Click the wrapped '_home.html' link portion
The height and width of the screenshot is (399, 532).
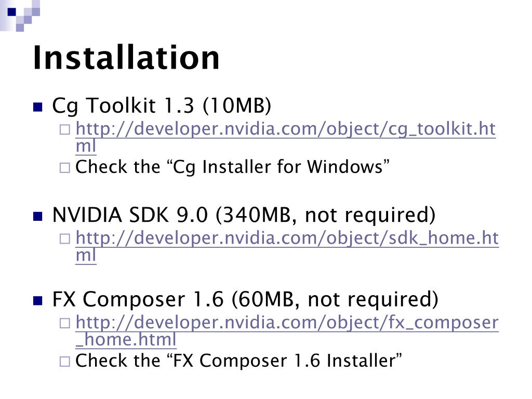point(126,340)
